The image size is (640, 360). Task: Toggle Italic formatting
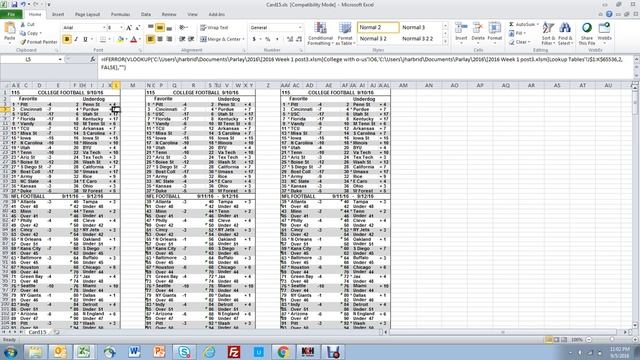(76, 39)
